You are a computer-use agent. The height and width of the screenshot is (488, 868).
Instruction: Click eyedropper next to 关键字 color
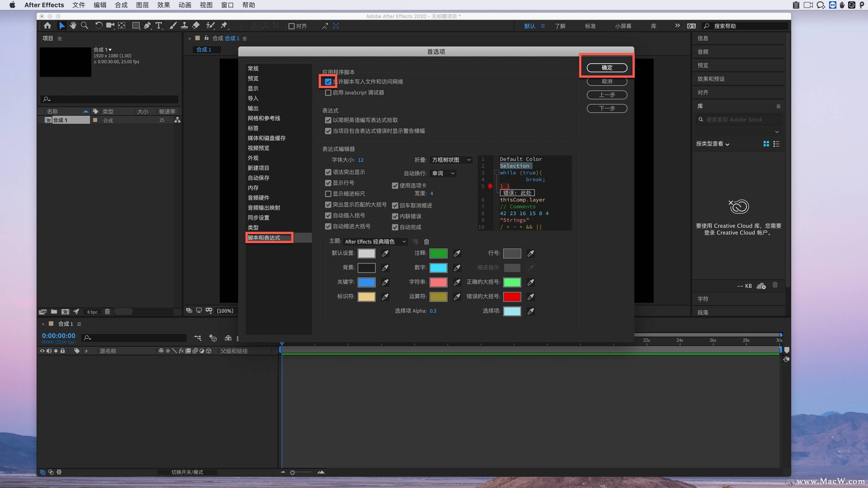[385, 282]
